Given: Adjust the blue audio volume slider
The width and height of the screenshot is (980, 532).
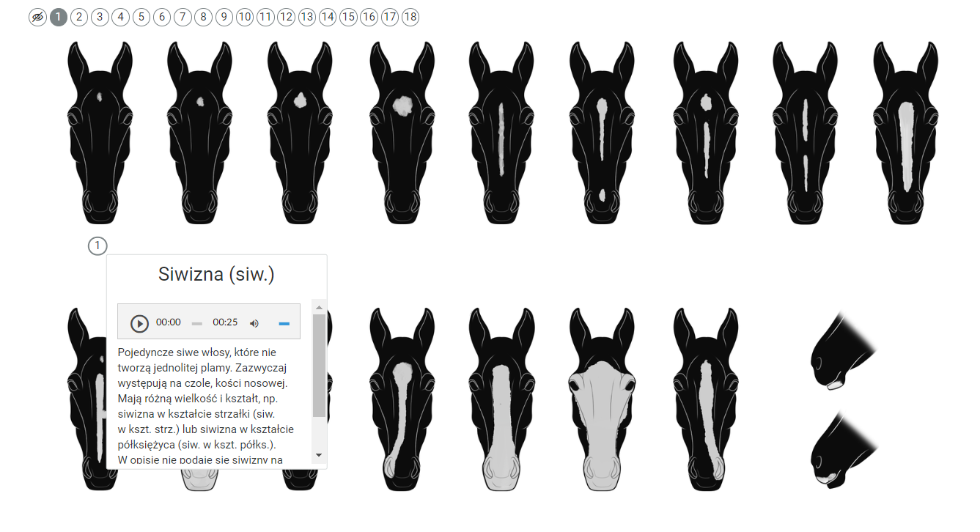Looking at the screenshot, I should point(284,323).
